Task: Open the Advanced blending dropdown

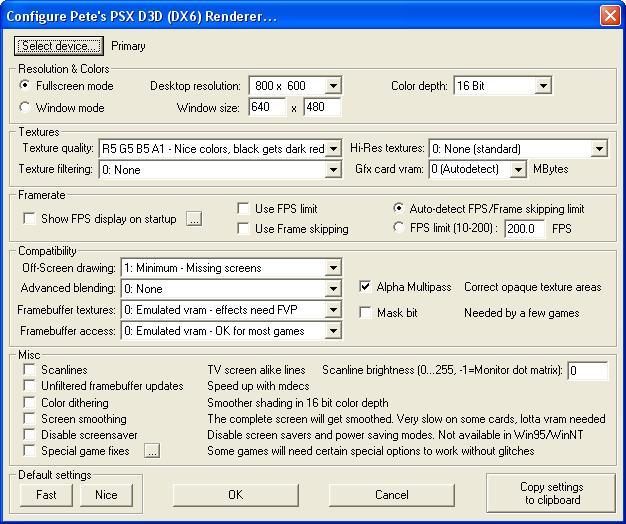Action: (x=231, y=289)
